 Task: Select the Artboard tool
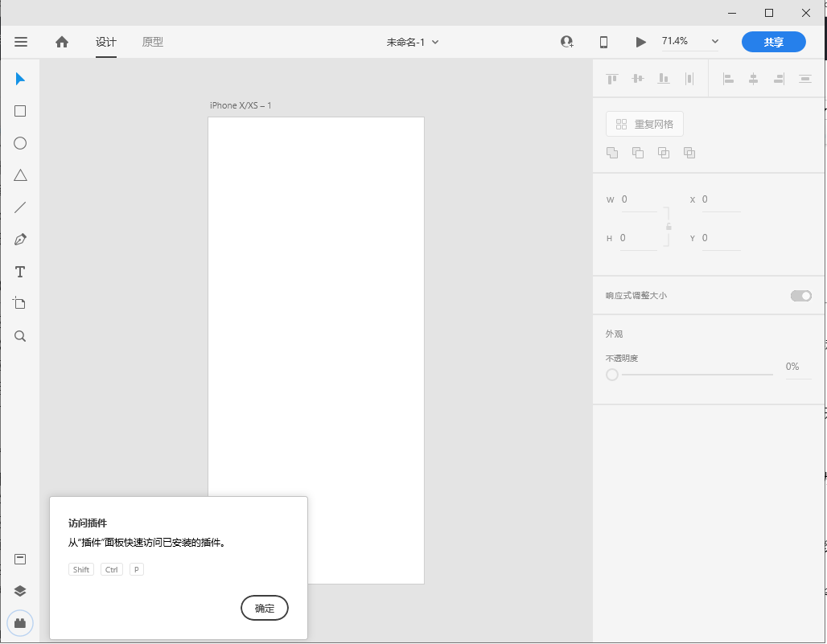(x=19, y=303)
